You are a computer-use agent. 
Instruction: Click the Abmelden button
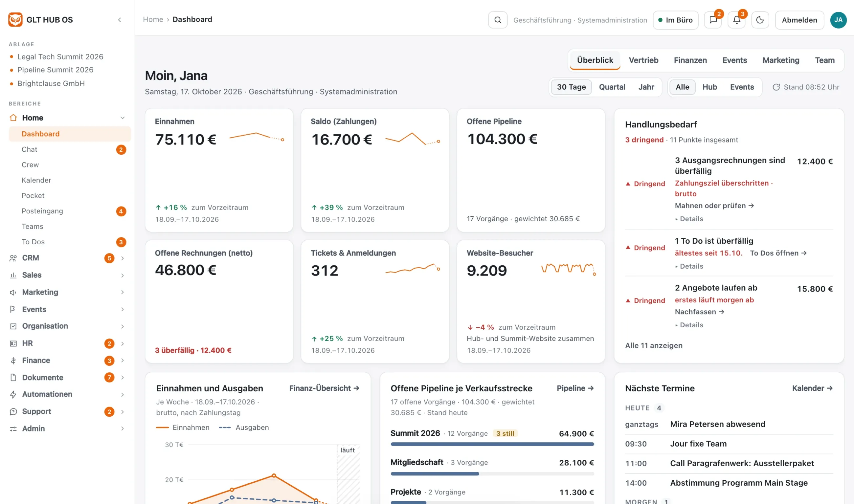(x=799, y=20)
